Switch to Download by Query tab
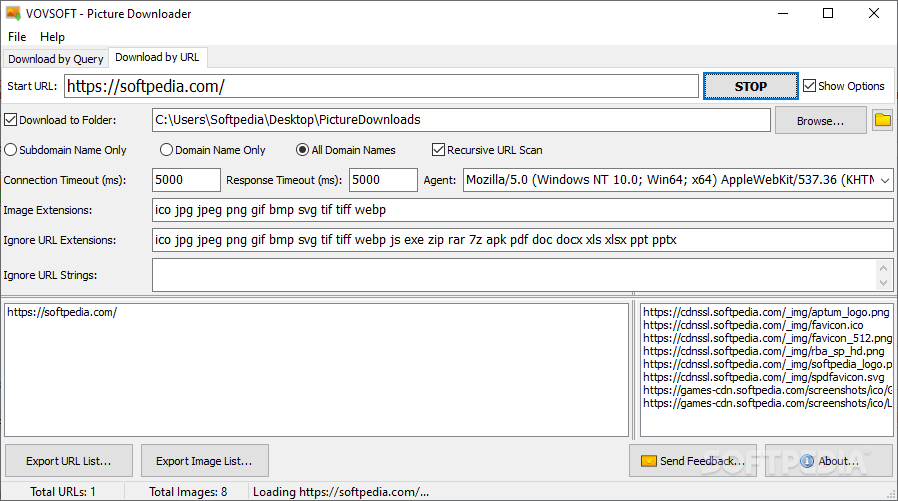Screen dimensions: 898x501 [x=56, y=59]
